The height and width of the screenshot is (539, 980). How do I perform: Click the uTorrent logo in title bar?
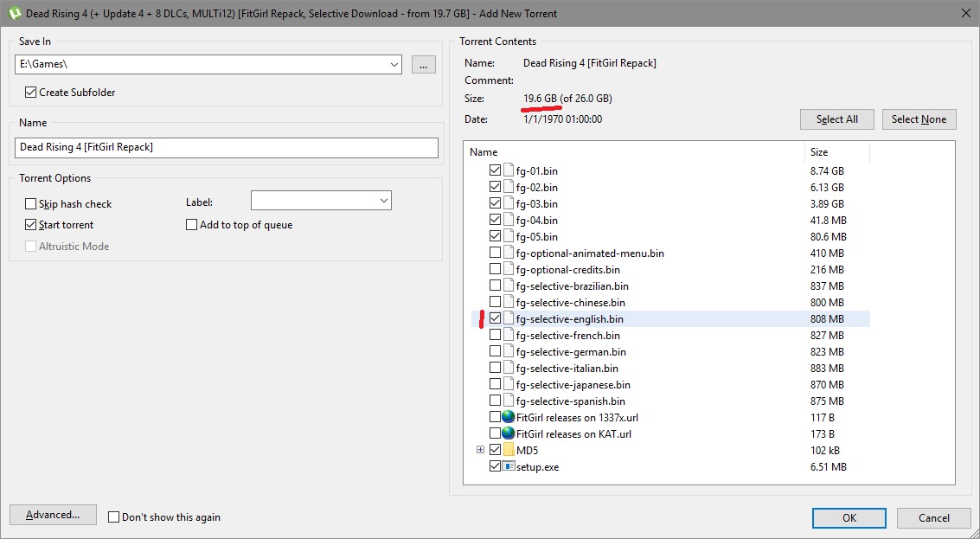click(x=14, y=13)
